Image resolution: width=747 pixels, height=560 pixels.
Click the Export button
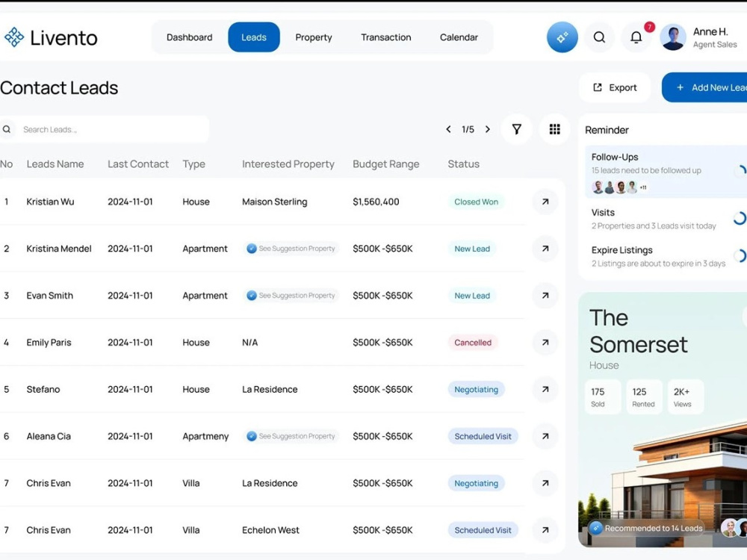[615, 87]
